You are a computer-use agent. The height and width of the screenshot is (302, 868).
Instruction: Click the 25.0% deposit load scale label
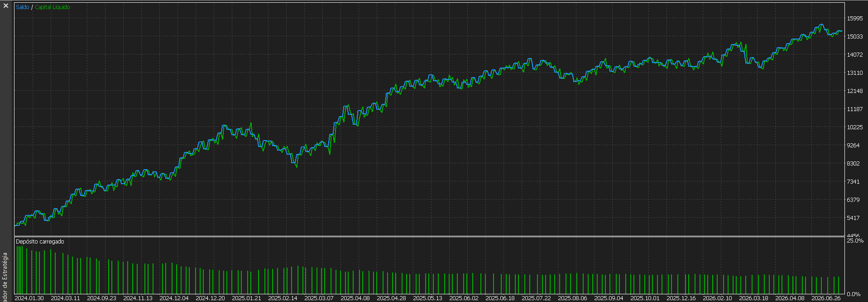[855, 241]
